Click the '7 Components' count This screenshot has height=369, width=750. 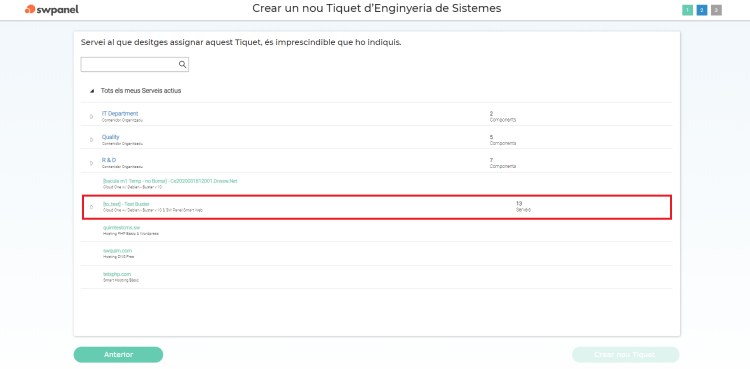tap(503, 163)
